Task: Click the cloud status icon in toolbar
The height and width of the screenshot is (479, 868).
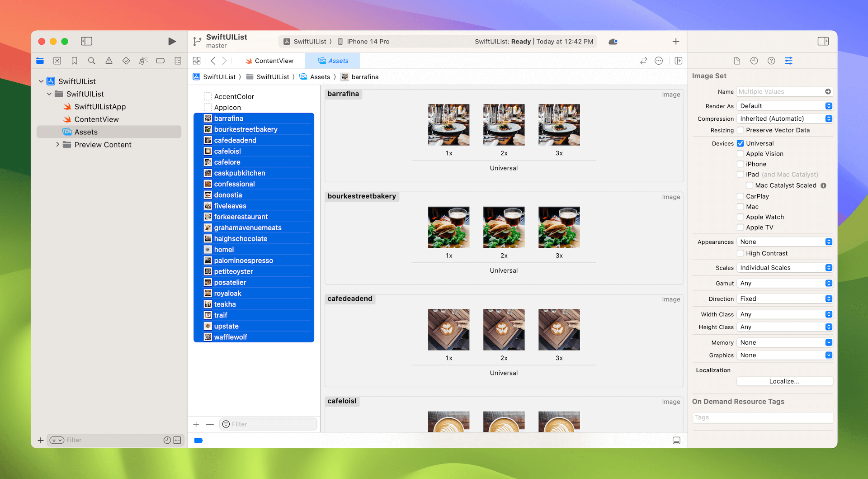Action: pyautogui.click(x=613, y=42)
